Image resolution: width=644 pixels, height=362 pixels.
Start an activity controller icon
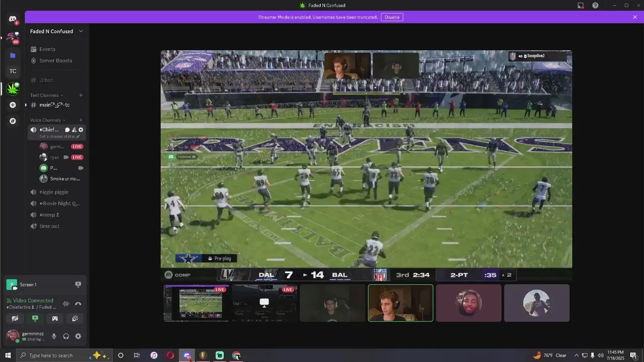pos(55,318)
